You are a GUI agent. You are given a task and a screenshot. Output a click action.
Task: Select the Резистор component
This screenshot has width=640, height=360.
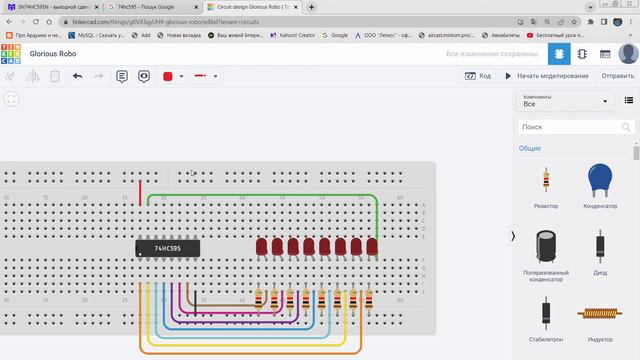click(x=546, y=187)
